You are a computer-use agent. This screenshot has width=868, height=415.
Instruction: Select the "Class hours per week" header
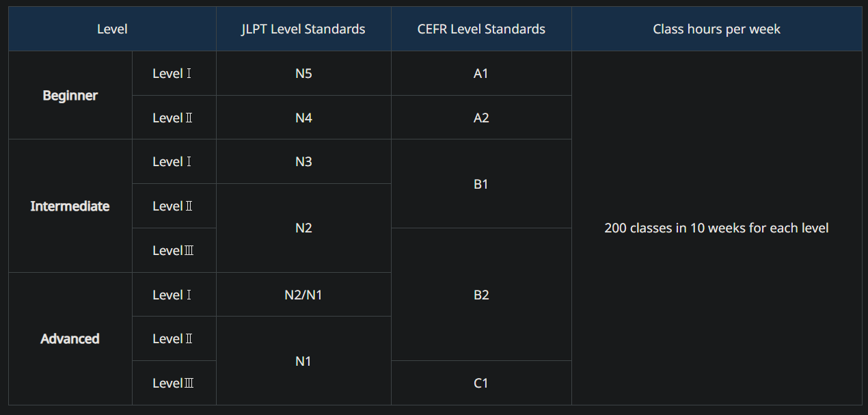click(x=716, y=29)
